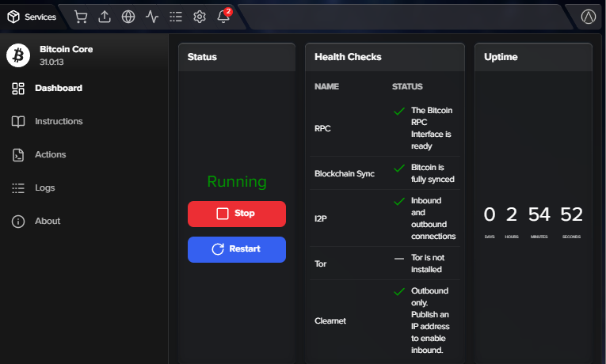
Task: Open the settings gear icon
Action: tap(200, 17)
